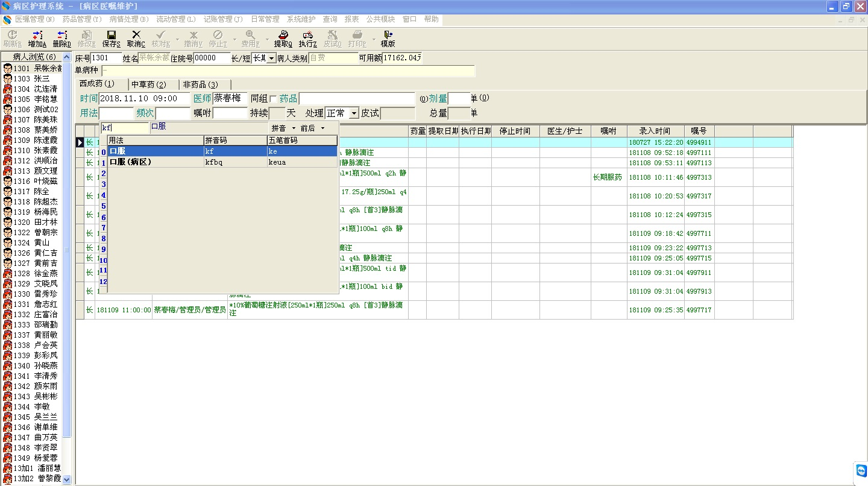Open the 模版 (template) toolbar icon
Screen dimensions: 868x486
coord(388,39)
